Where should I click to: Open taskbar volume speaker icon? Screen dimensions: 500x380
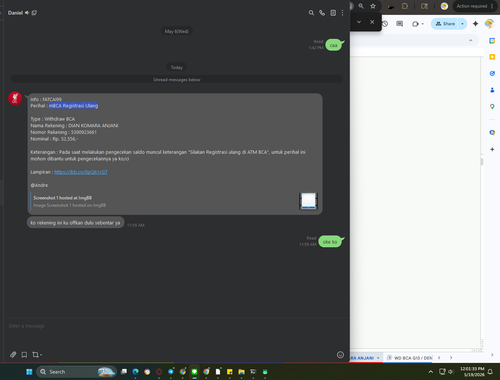tap(451, 372)
